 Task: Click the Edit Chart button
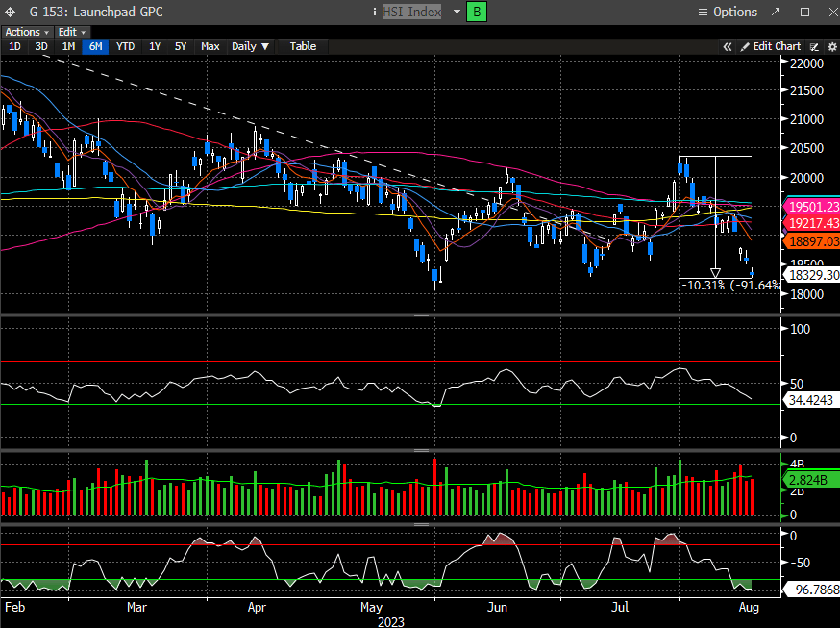click(x=771, y=46)
